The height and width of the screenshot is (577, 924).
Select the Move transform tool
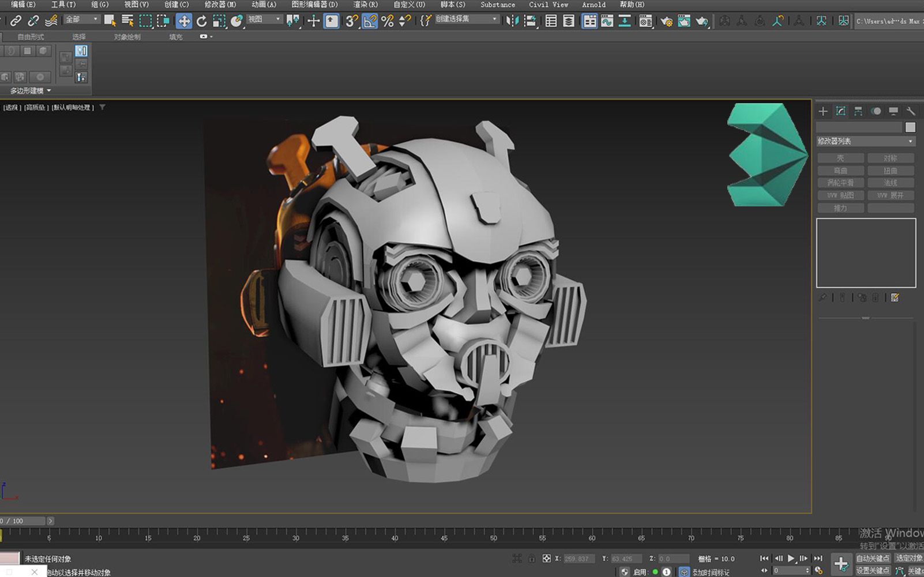tap(183, 21)
